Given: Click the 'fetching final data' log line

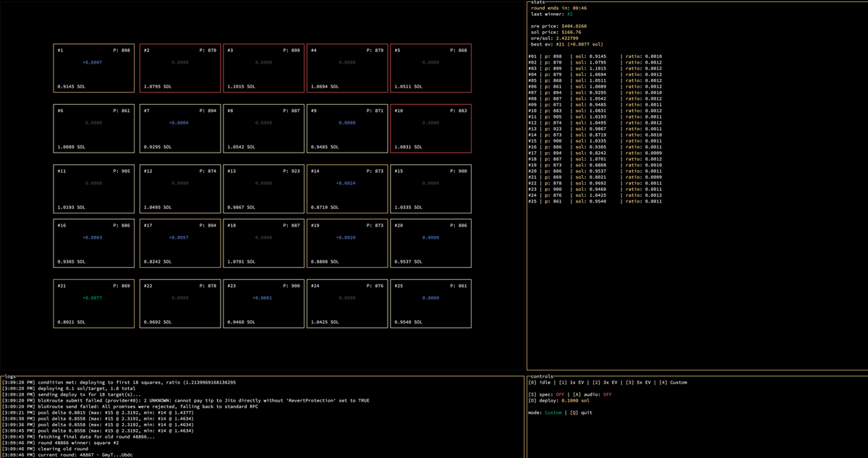Looking at the screenshot, I should [x=78, y=436].
